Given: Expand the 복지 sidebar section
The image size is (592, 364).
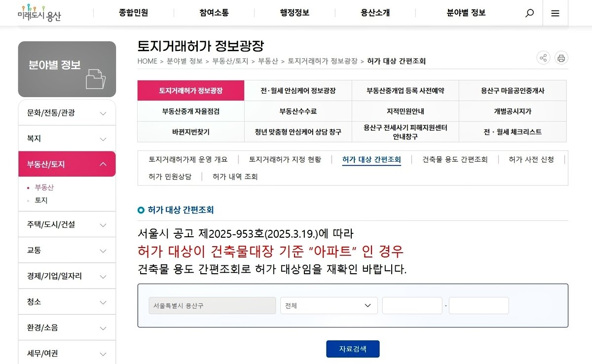Looking at the screenshot, I should click(67, 139).
